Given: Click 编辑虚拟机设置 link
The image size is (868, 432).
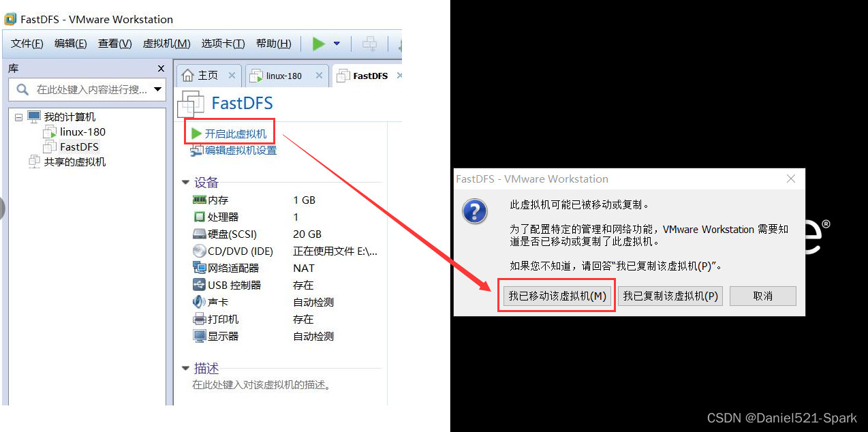Looking at the screenshot, I should point(241,151).
